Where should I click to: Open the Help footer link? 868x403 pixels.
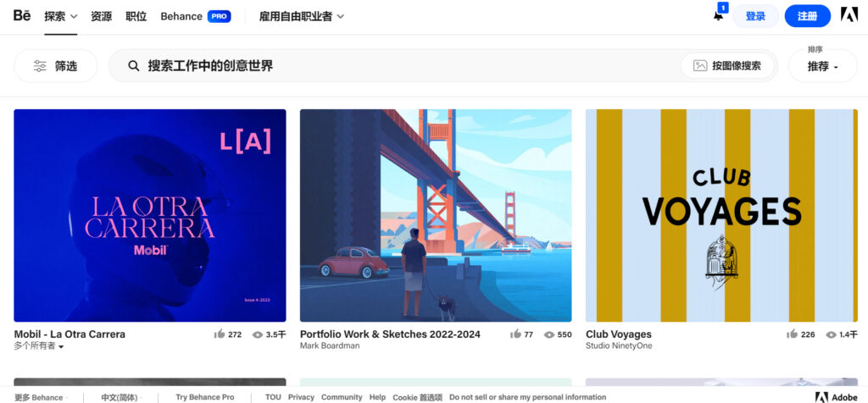377,397
